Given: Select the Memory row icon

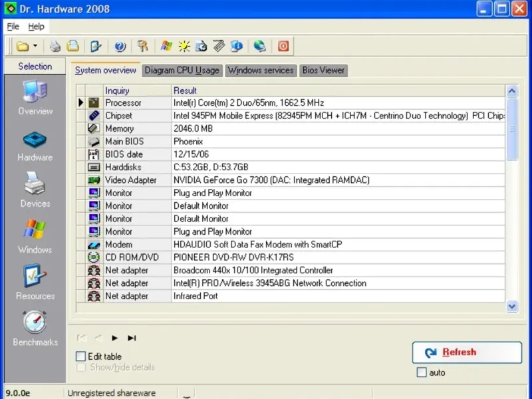Looking at the screenshot, I should pos(94,128).
